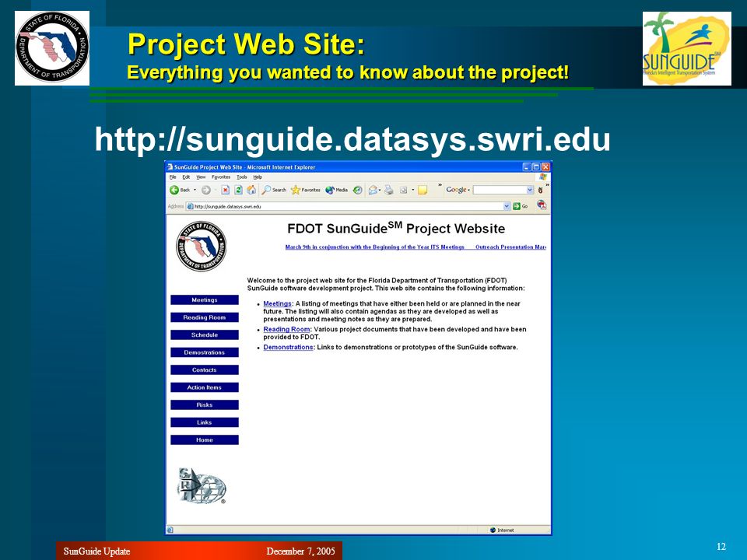Click the Print icon
The height and width of the screenshot is (560, 747).
[x=389, y=190]
